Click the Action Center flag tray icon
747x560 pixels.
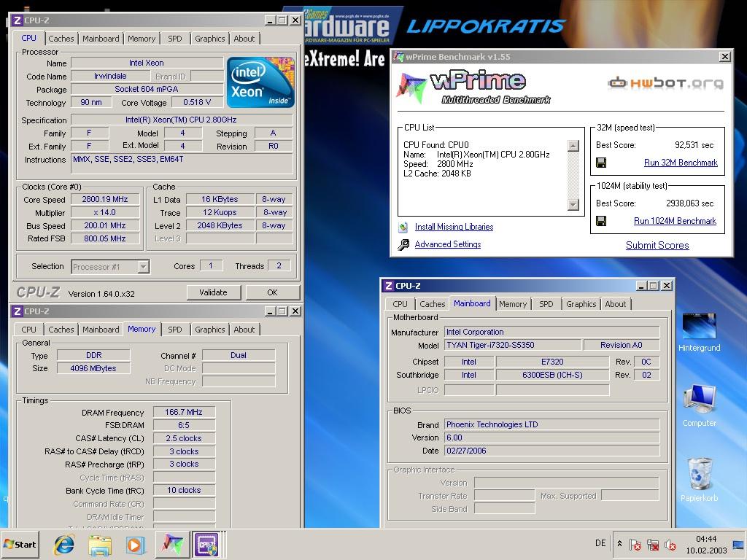[x=635, y=544]
